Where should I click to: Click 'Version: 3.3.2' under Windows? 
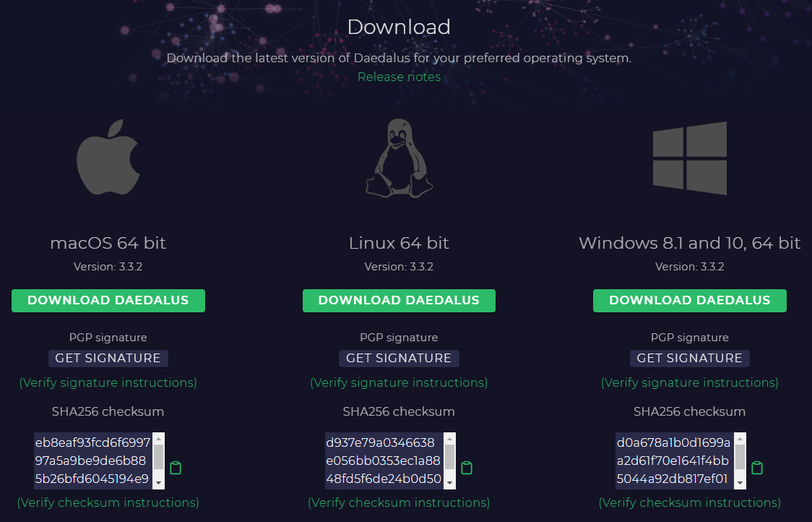[690, 267]
